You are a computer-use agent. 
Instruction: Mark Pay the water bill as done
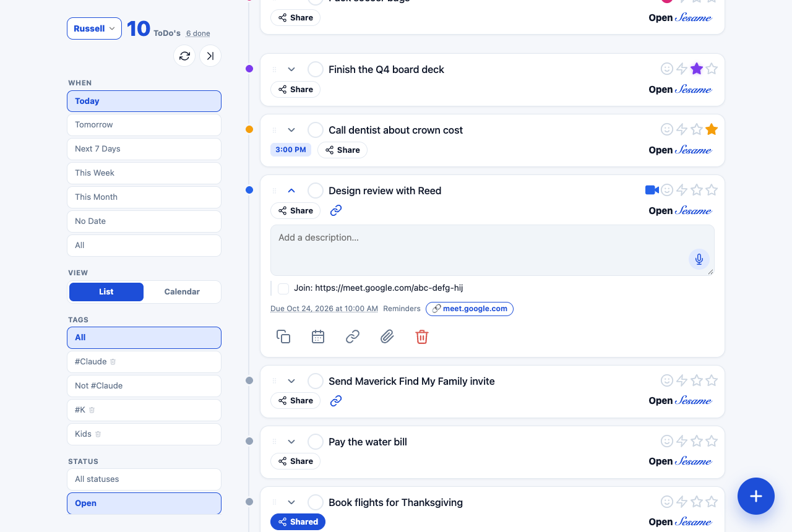pyautogui.click(x=316, y=442)
